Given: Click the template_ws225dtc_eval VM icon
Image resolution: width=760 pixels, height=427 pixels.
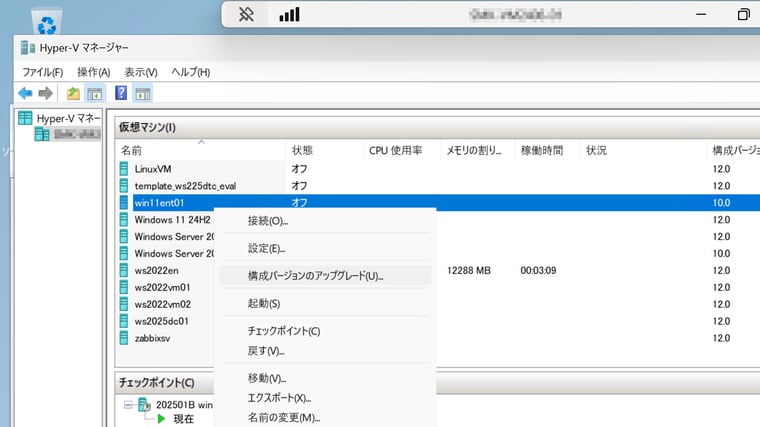Looking at the screenshot, I should click(x=124, y=186).
